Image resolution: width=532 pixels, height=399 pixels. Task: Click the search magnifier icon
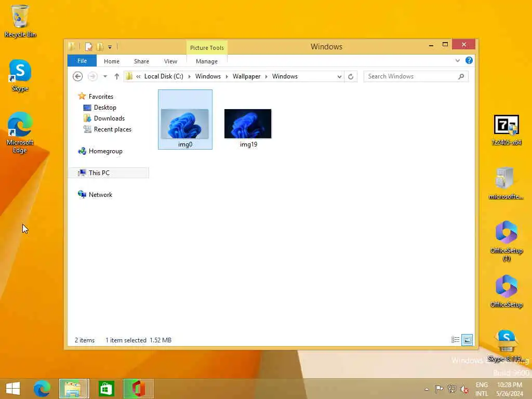point(461,76)
